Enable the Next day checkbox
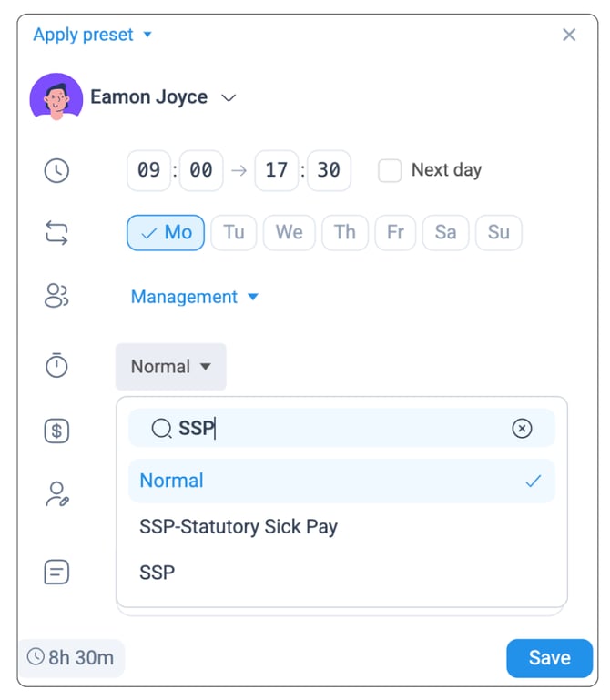 390,170
